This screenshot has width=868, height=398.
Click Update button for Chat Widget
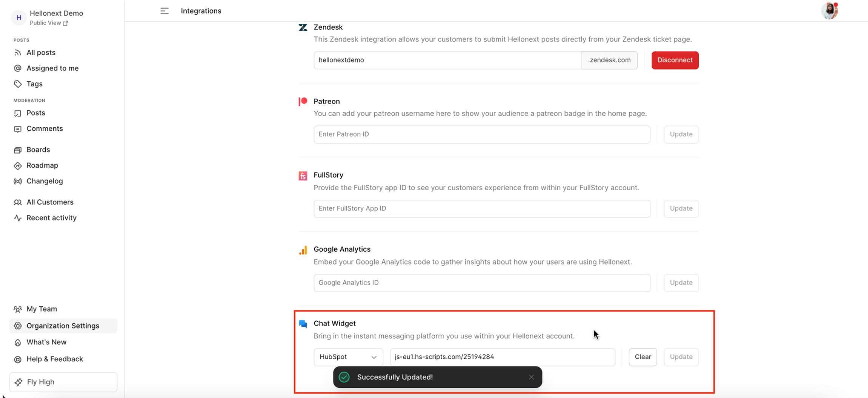coord(681,357)
